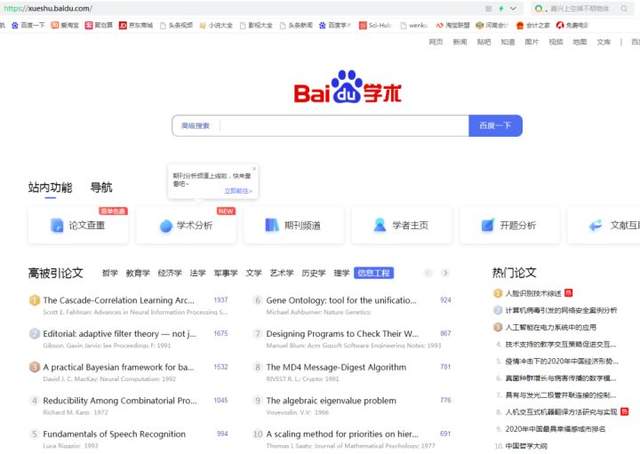The image size is (640, 454).
Task: Click the browser search box magnifier icon
Action: (624, 8)
